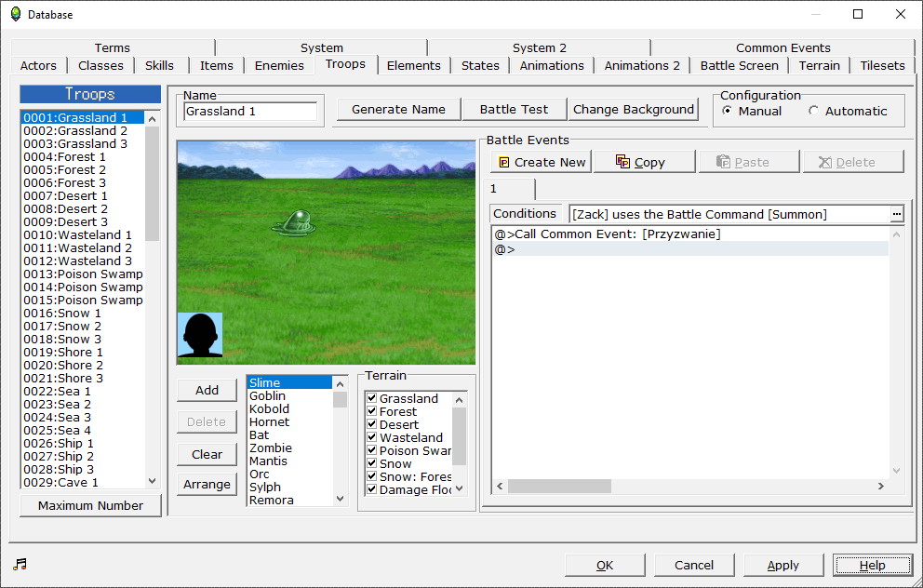Start a Battle Test
Image resolution: width=923 pixels, height=588 pixels.
(514, 109)
